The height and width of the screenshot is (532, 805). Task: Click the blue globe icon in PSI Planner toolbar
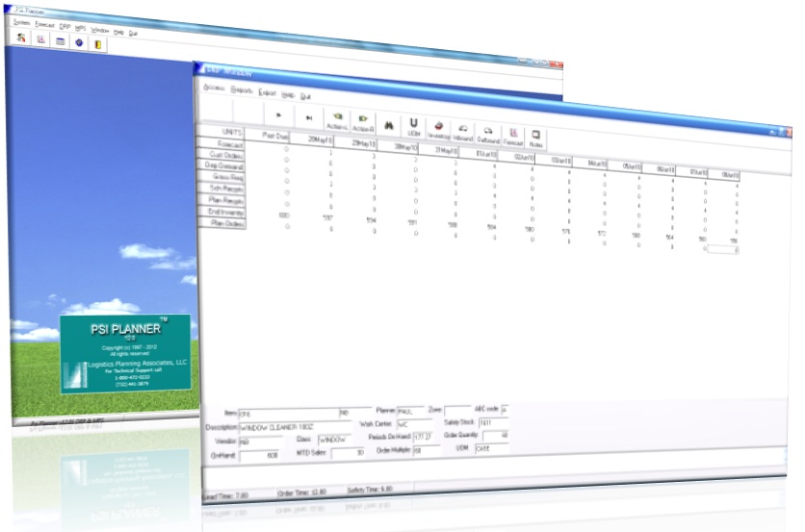click(x=79, y=42)
